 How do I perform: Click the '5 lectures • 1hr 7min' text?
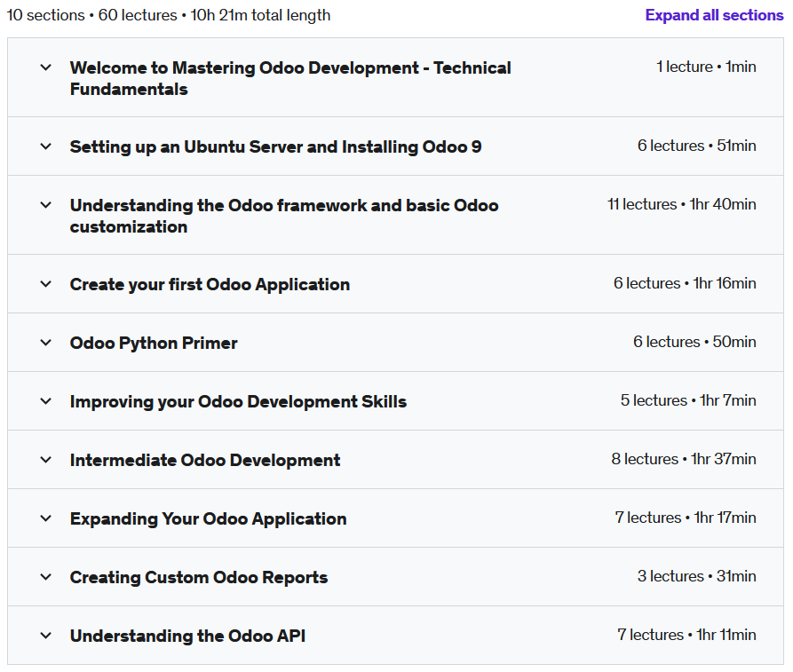688,400
